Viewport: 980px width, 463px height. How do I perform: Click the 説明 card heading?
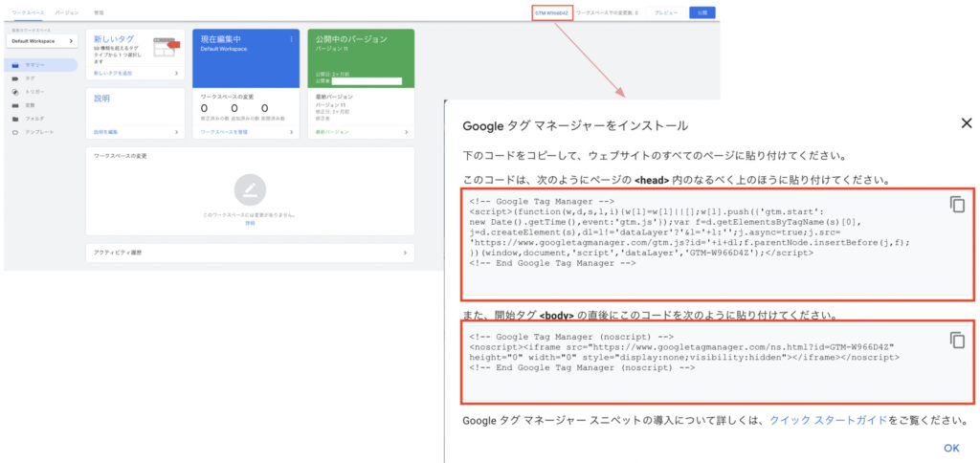tap(101, 99)
